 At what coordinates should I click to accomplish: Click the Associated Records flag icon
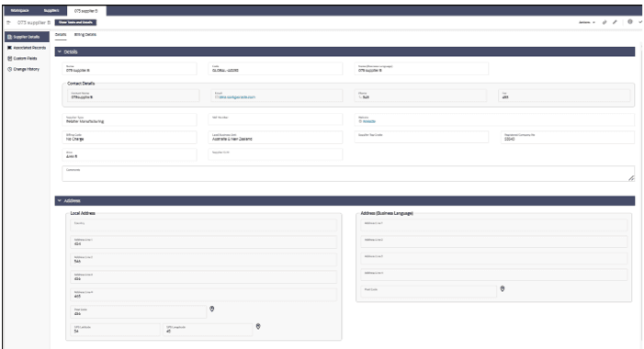pyautogui.click(x=10, y=48)
